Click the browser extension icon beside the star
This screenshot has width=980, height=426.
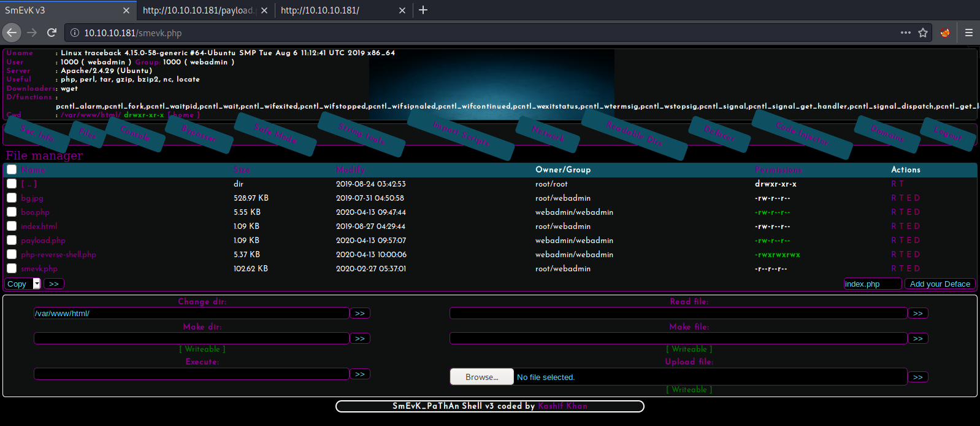(945, 33)
